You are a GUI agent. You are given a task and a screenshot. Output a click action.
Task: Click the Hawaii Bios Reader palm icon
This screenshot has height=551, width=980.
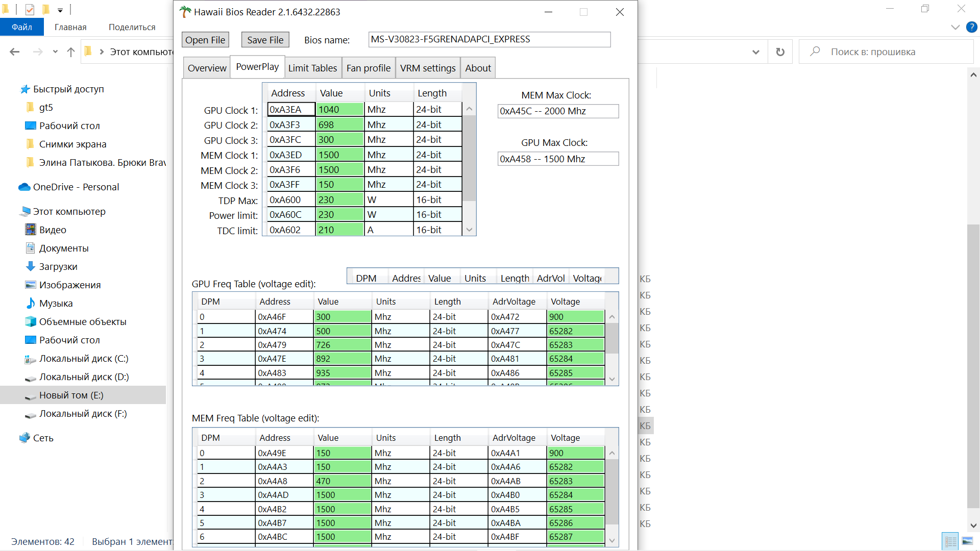185,12
